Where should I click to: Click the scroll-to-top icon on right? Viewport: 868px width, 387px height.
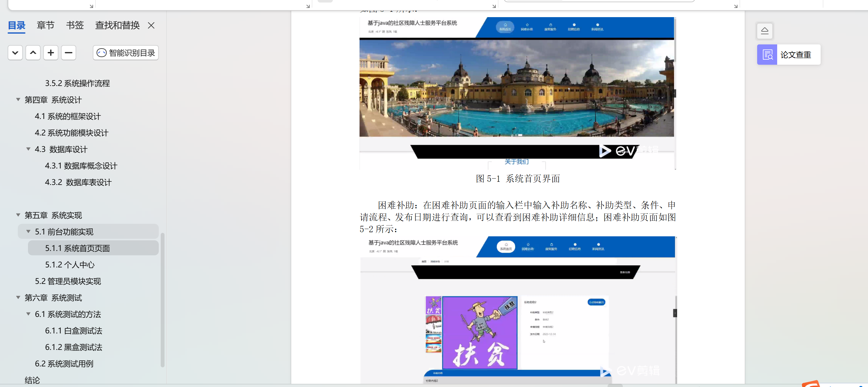764,31
